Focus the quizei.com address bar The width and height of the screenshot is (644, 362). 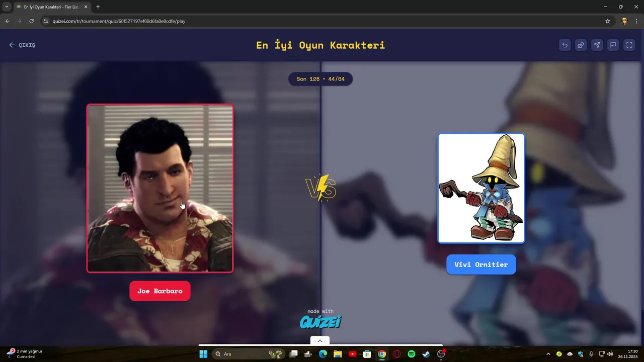point(322,21)
